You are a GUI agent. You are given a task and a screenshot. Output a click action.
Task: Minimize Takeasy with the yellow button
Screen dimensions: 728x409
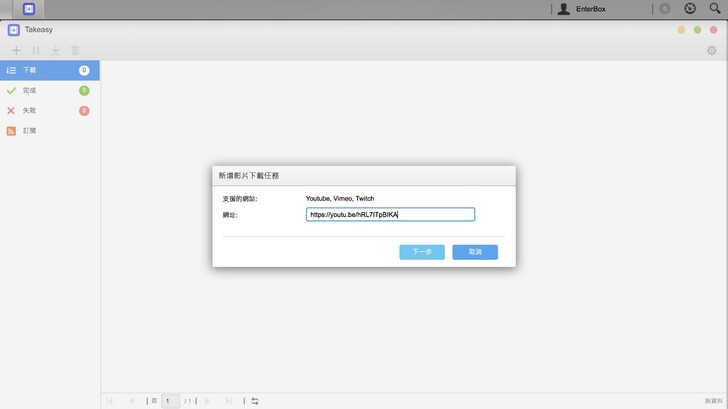tap(681, 30)
